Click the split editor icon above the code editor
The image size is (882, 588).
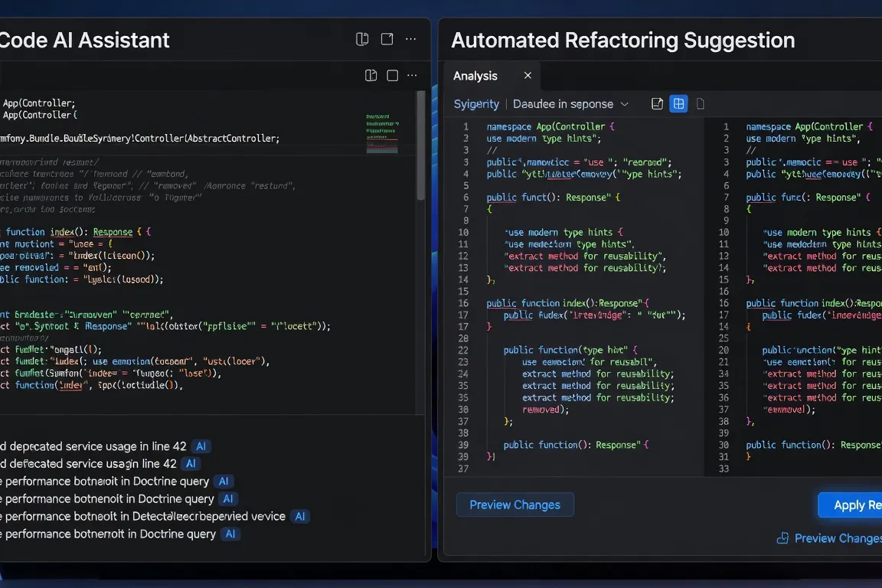(371, 75)
